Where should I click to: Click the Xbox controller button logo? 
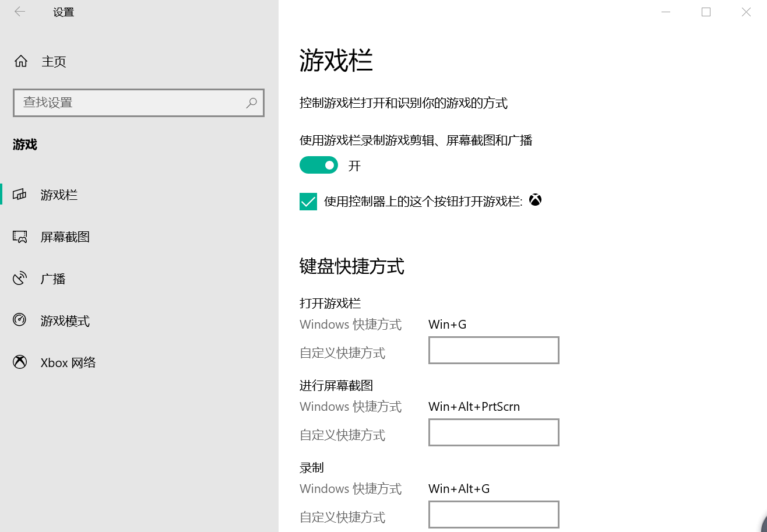tap(535, 200)
